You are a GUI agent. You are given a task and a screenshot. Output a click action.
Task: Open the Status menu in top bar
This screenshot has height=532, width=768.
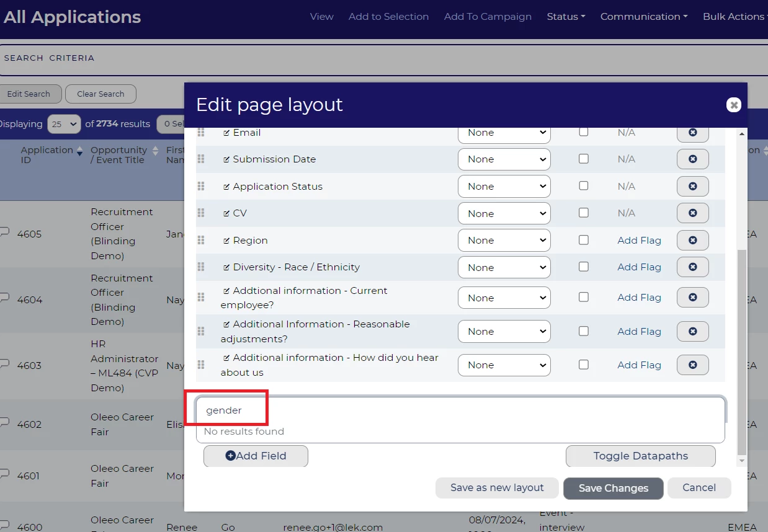coord(566,17)
